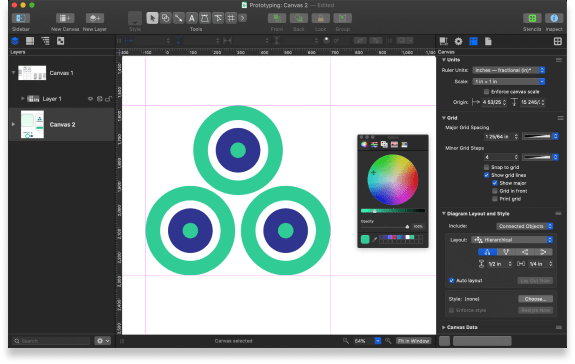Toggle Layer 1 print icon
The width and height of the screenshot is (575, 364).
pos(99,99)
